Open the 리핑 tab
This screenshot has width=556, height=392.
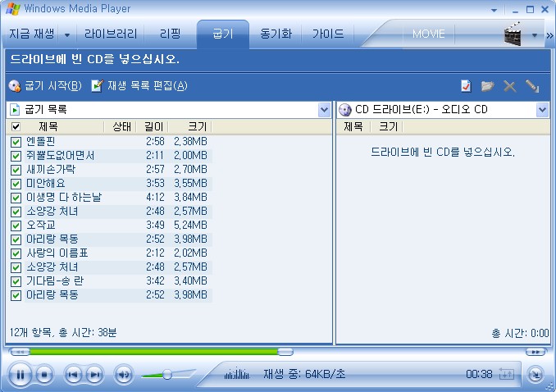171,34
